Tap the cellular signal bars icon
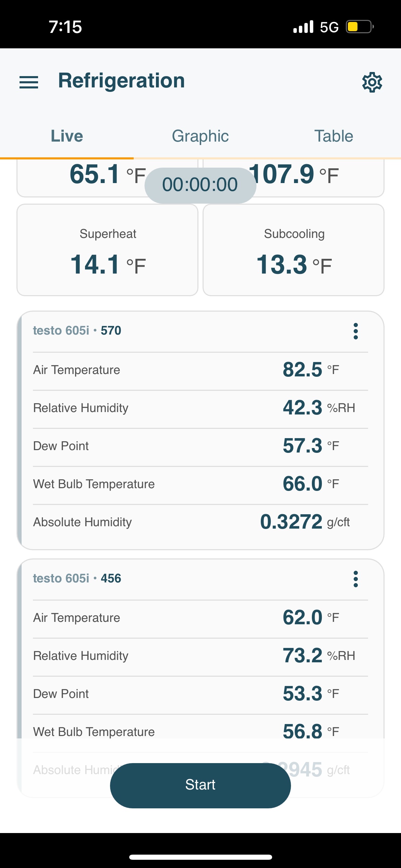 click(303, 27)
